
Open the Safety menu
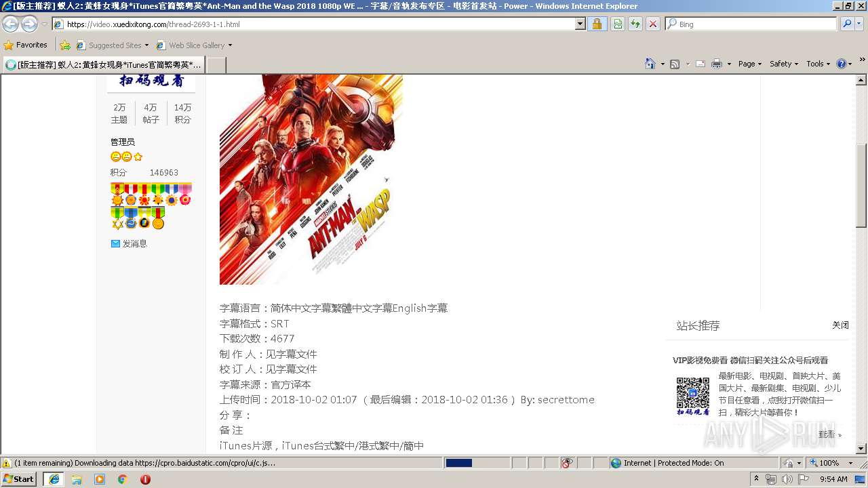point(784,64)
